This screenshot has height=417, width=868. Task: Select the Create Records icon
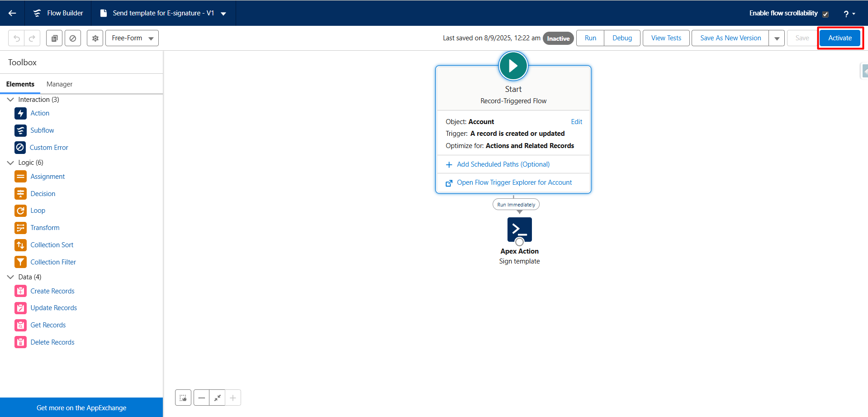click(20, 291)
